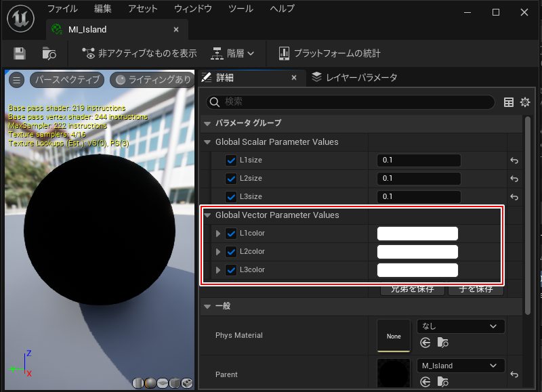Click the 非アクティブなものを表示 button
The height and width of the screenshot is (392, 542).
pos(139,53)
